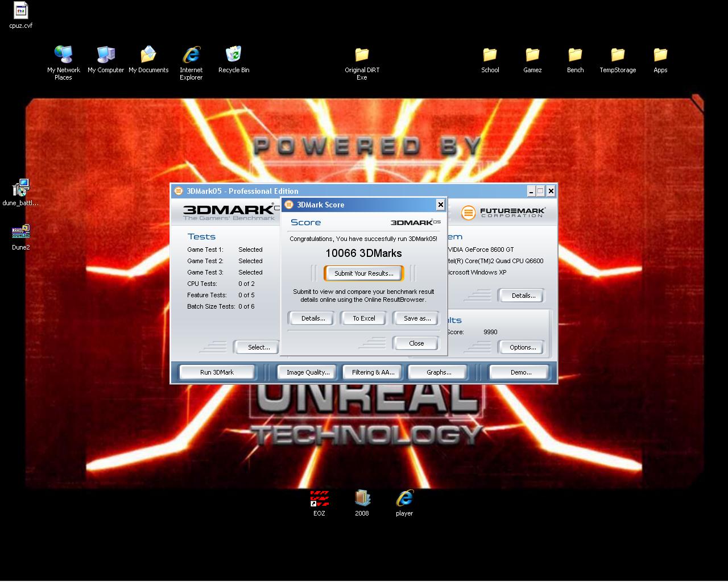Open Filtering & AA... settings
Screen dimensions: 728x582
(x=373, y=372)
